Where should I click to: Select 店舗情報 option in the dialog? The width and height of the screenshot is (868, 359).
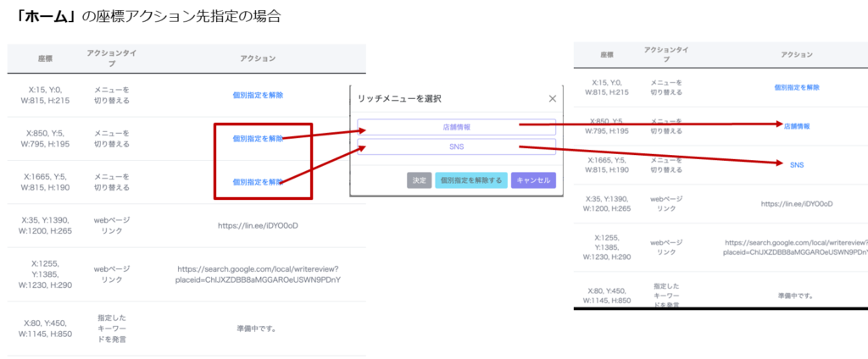(456, 127)
